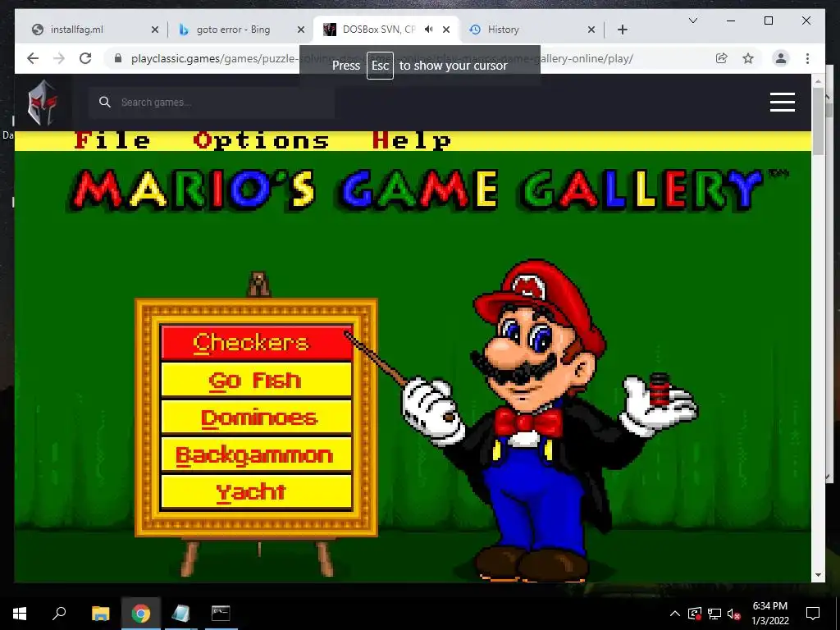
Task: Show hidden system tray icons
Action: click(x=675, y=614)
